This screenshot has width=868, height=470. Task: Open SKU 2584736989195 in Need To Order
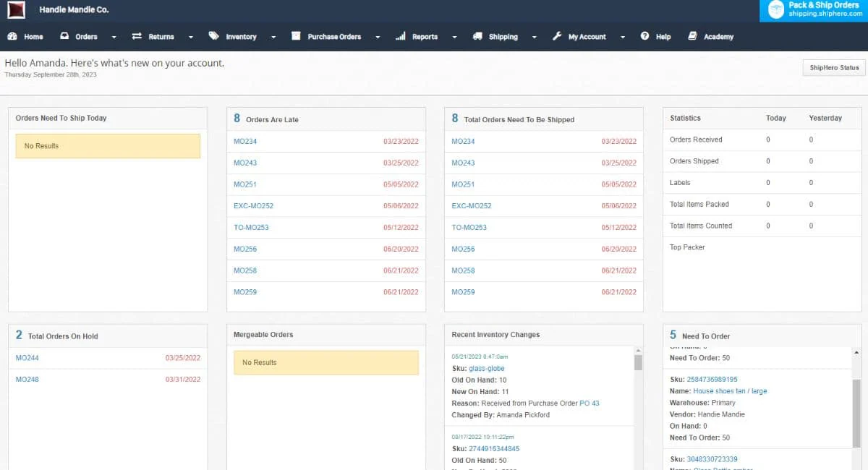click(712, 380)
